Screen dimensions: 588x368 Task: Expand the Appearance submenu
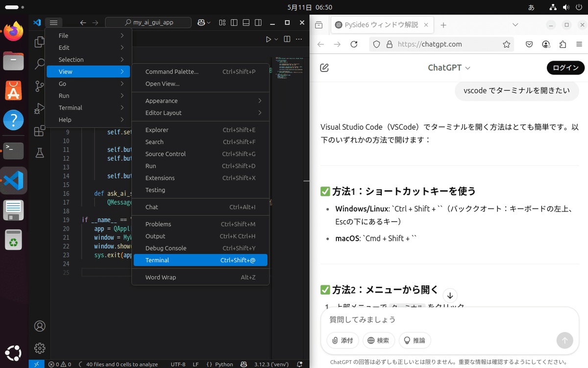click(200, 101)
